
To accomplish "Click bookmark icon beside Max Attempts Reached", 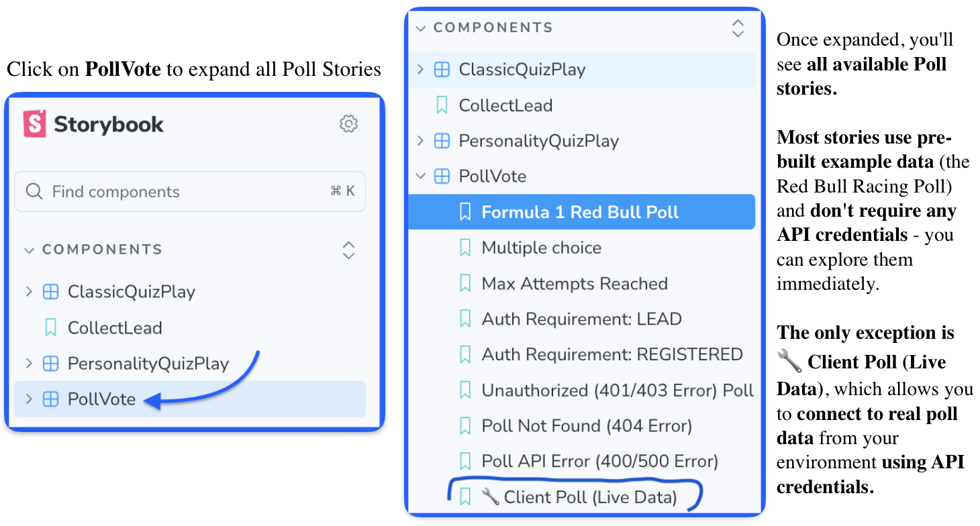I will pos(464,284).
